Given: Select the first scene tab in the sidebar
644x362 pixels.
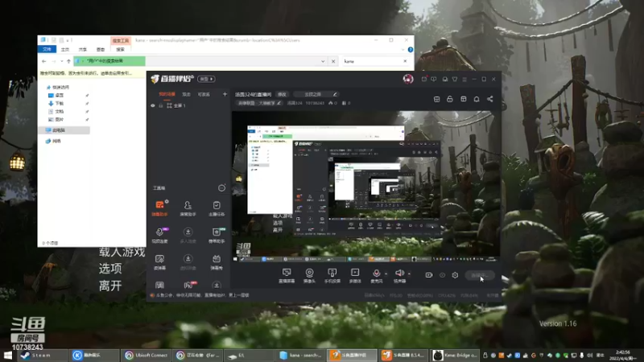Looking at the screenshot, I should 167,94.
